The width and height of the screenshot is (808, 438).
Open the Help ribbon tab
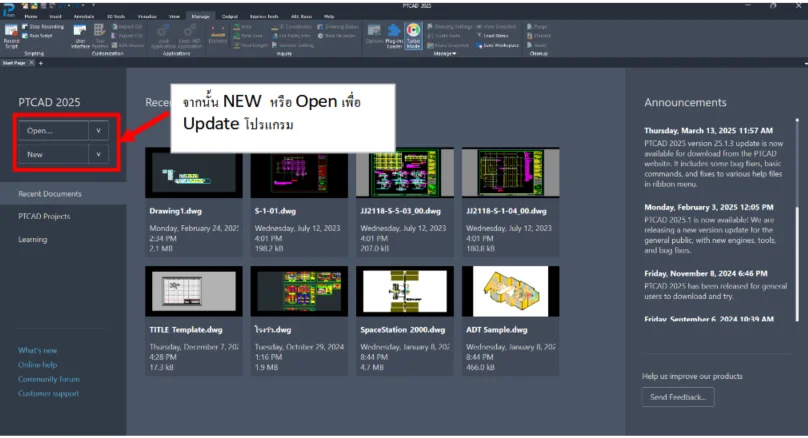coord(329,16)
